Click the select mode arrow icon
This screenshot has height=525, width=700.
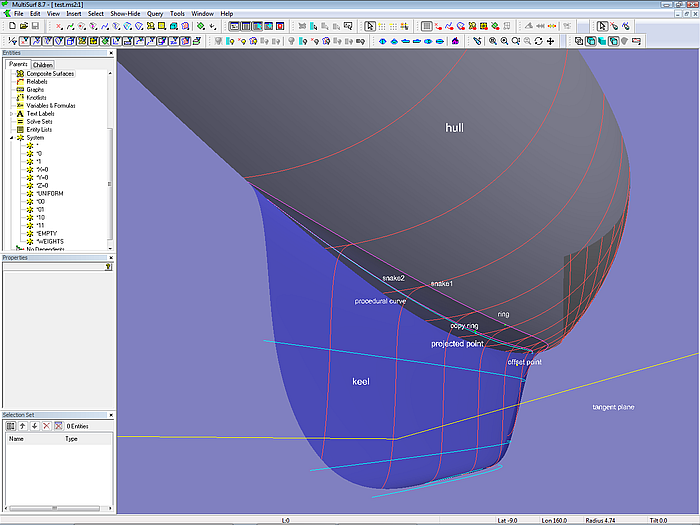pyautogui.click(x=370, y=27)
